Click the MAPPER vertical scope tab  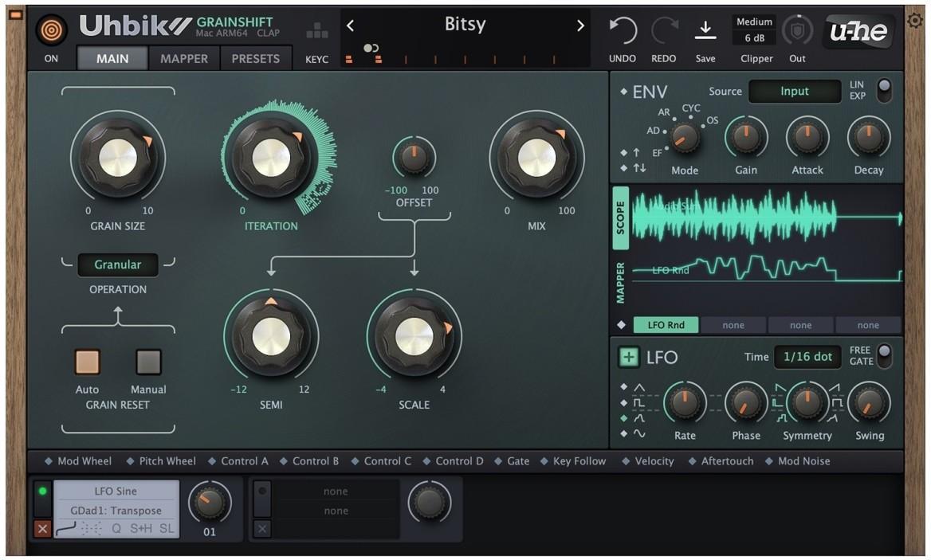pyautogui.click(x=620, y=282)
